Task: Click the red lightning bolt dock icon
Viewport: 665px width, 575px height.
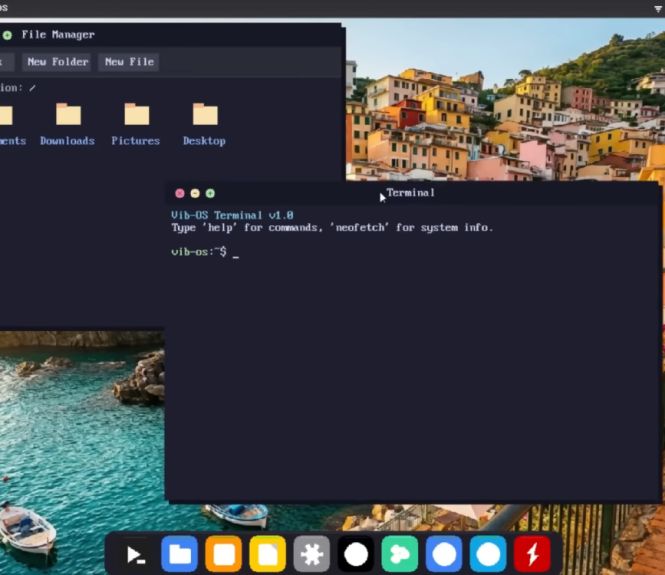Action: point(532,553)
